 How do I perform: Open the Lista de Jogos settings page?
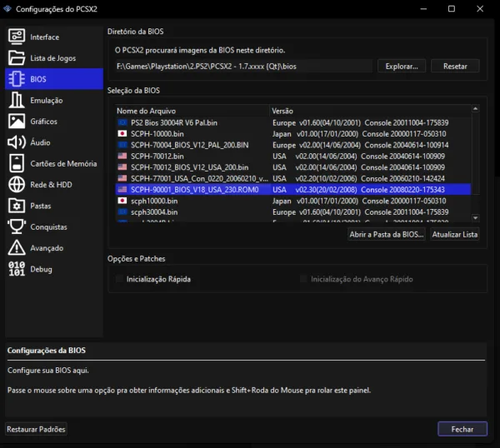pos(53,58)
